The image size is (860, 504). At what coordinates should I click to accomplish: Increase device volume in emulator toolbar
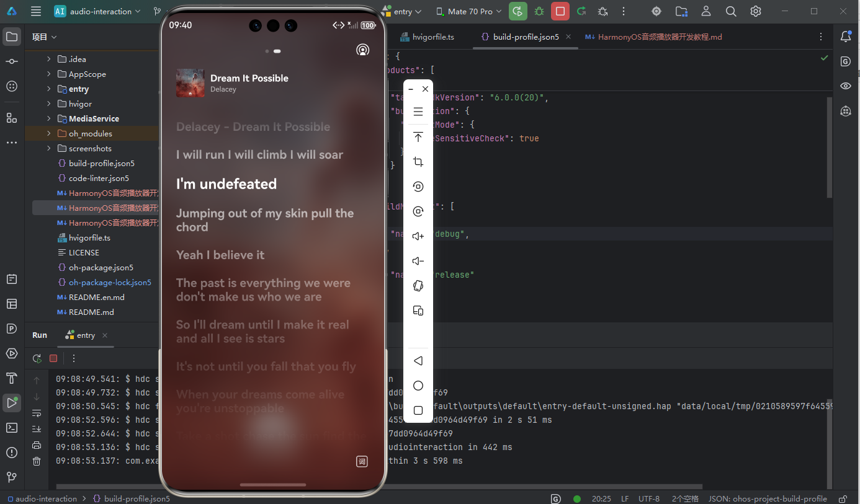coord(418,236)
